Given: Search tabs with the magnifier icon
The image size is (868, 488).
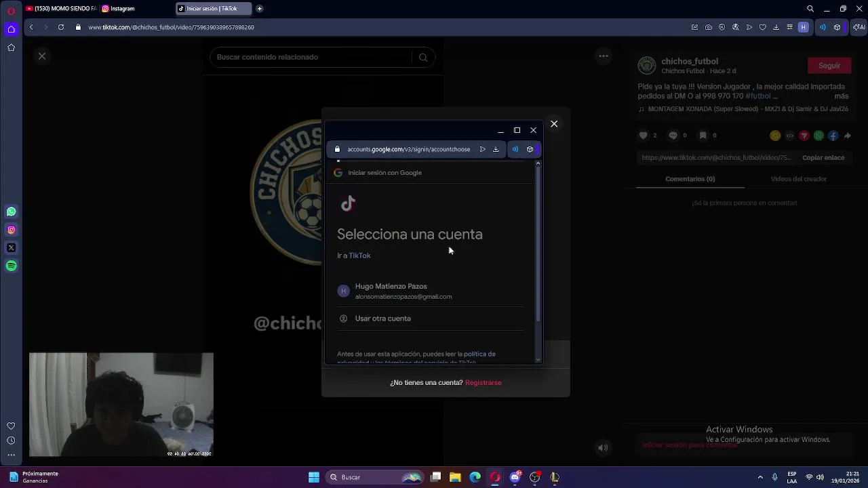Looking at the screenshot, I should 810,9.
